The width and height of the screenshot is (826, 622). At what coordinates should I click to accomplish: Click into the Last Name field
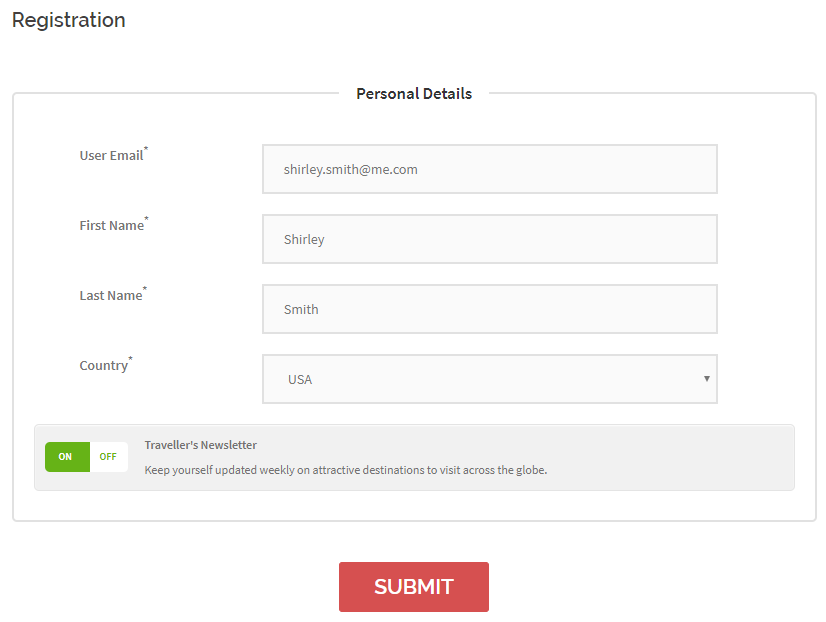pyautogui.click(x=489, y=309)
